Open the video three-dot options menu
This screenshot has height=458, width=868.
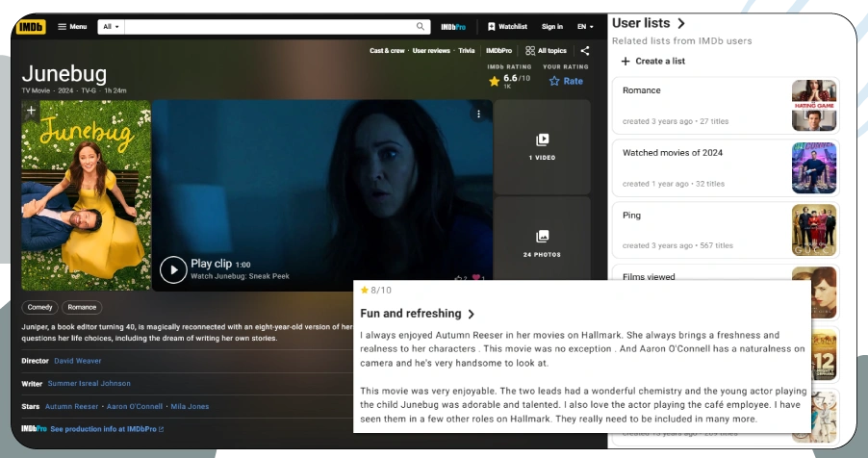479,114
